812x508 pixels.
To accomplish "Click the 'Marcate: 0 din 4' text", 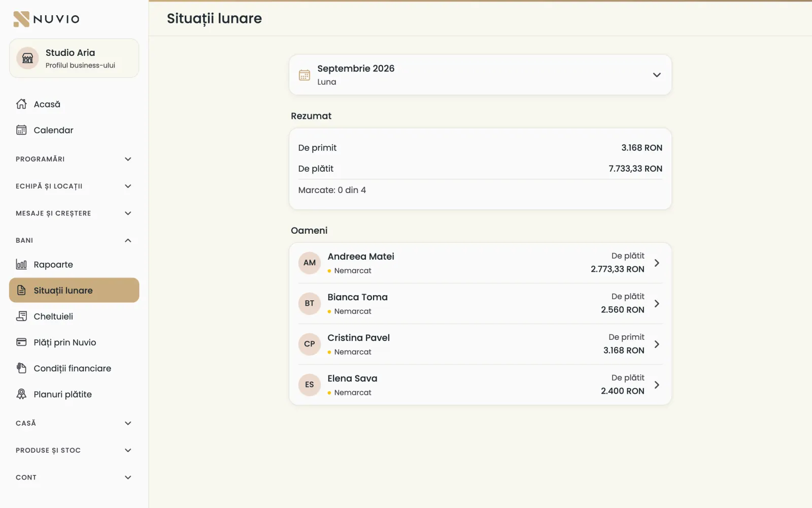I will (x=332, y=190).
